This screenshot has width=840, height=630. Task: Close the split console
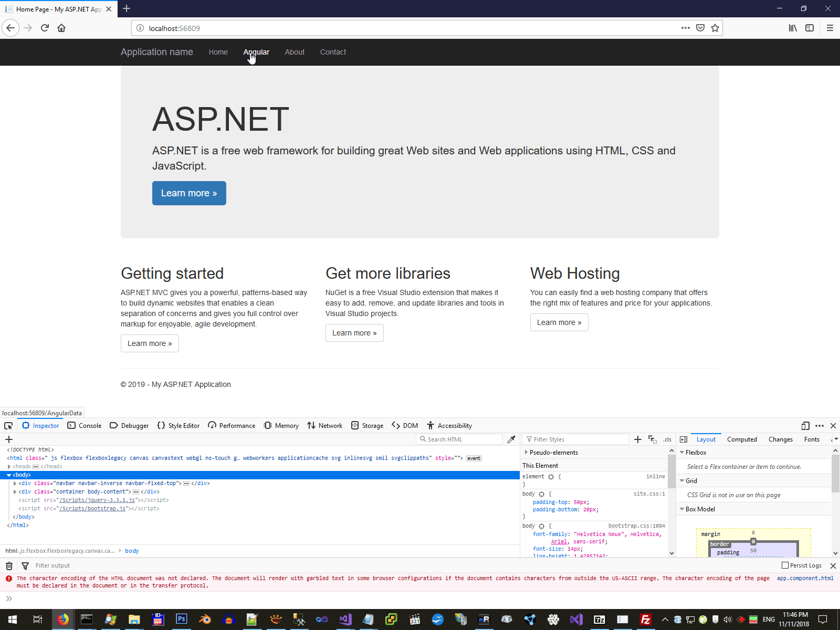pos(833,565)
